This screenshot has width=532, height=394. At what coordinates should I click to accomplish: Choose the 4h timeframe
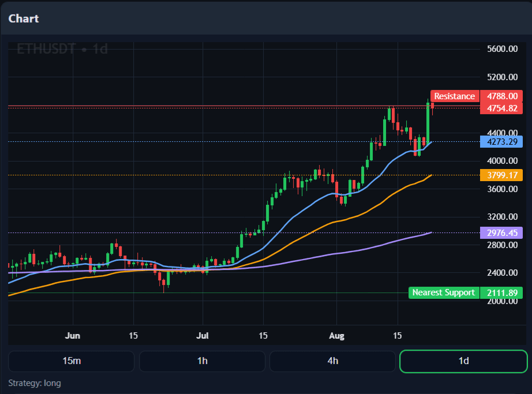332,361
